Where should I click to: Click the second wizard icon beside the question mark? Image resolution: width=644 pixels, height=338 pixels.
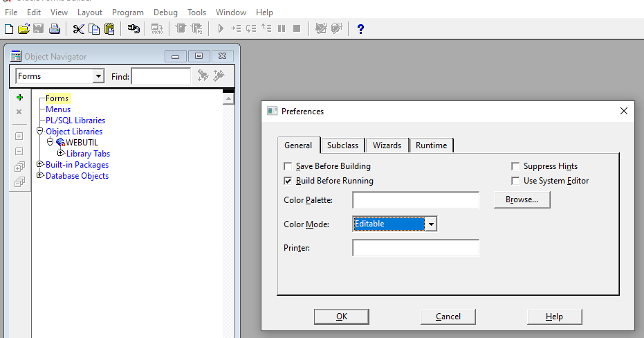337,29
